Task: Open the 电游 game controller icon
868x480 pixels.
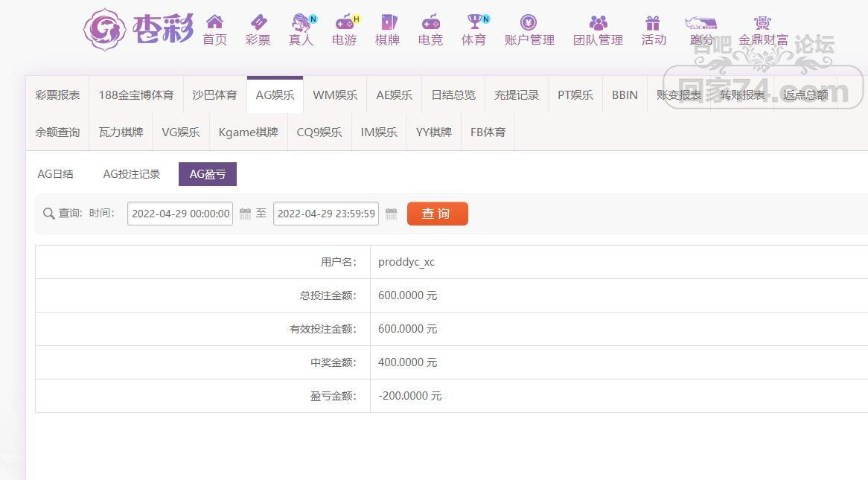Action: pyautogui.click(x=344, y=22)
